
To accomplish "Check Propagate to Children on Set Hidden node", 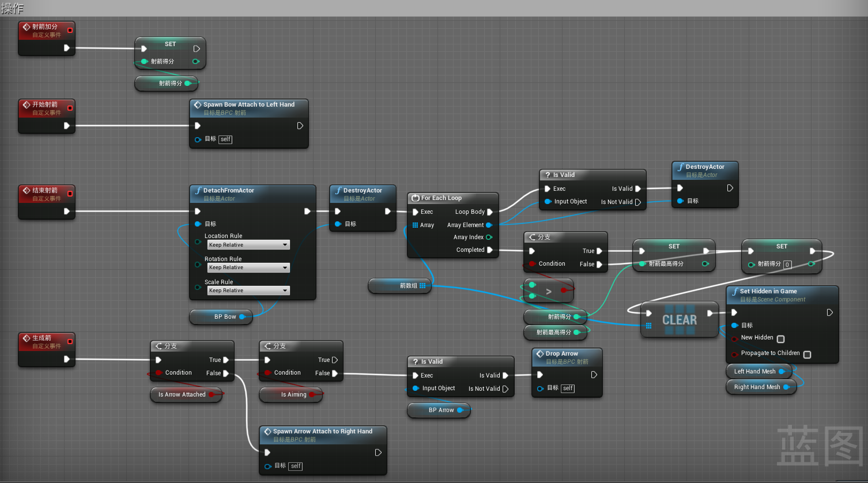I will [x=807, y=354].
